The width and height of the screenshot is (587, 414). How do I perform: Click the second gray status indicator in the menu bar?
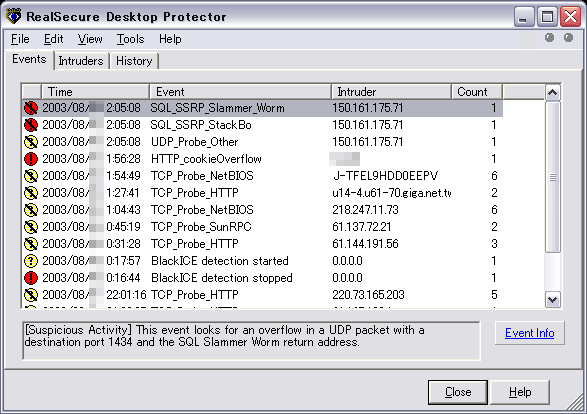coord(568,37)
